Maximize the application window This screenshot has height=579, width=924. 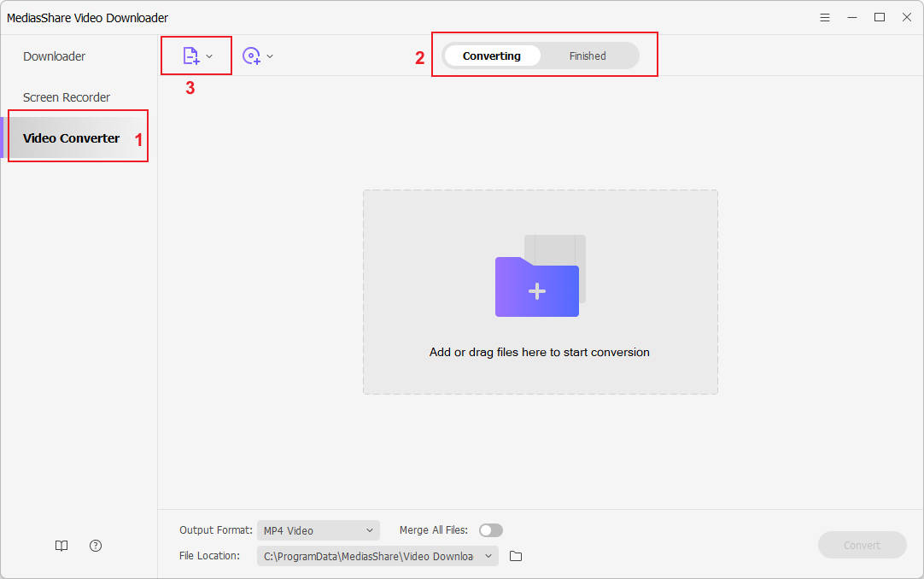[880, 17]
